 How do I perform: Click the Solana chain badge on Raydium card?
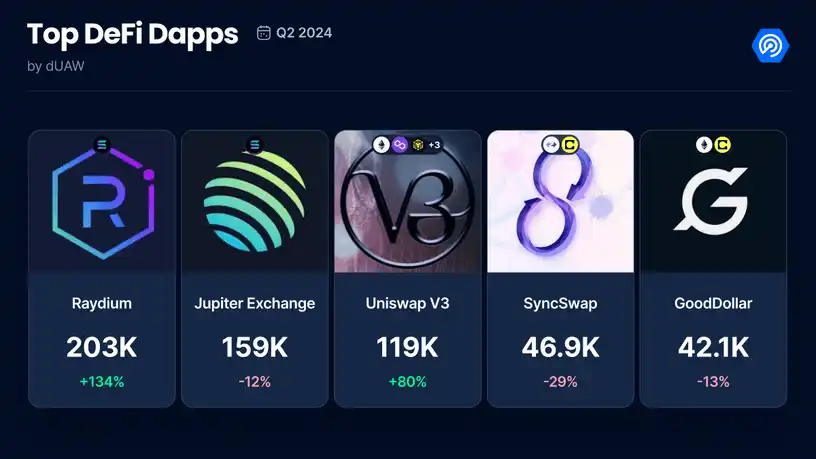pos(102,145)
